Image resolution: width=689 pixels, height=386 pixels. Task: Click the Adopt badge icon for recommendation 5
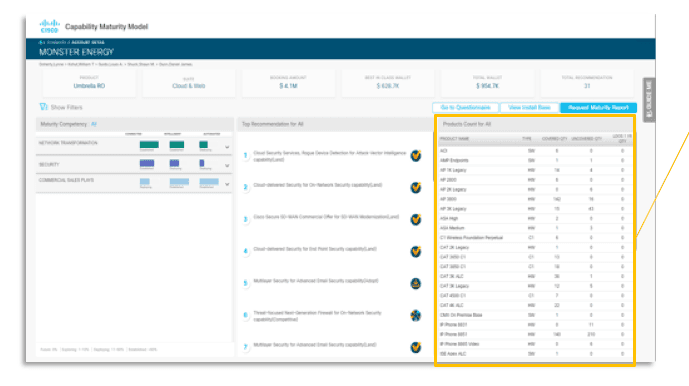click(416, 284)
